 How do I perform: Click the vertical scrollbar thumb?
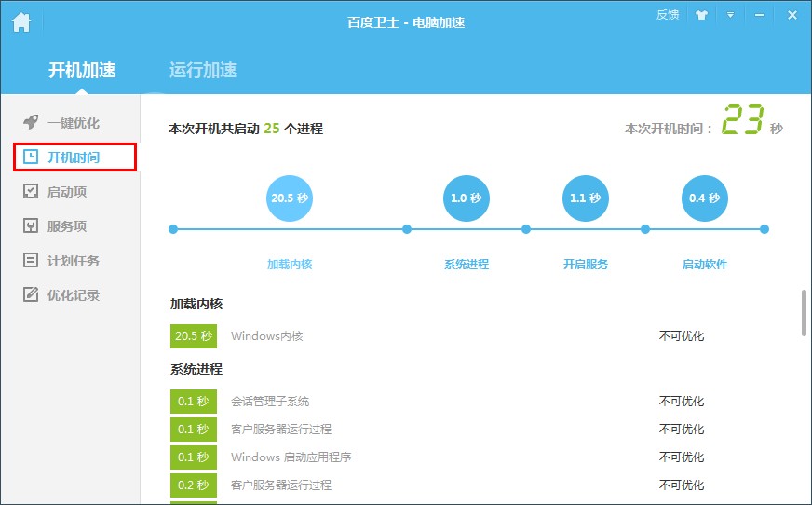coord(804,313)
